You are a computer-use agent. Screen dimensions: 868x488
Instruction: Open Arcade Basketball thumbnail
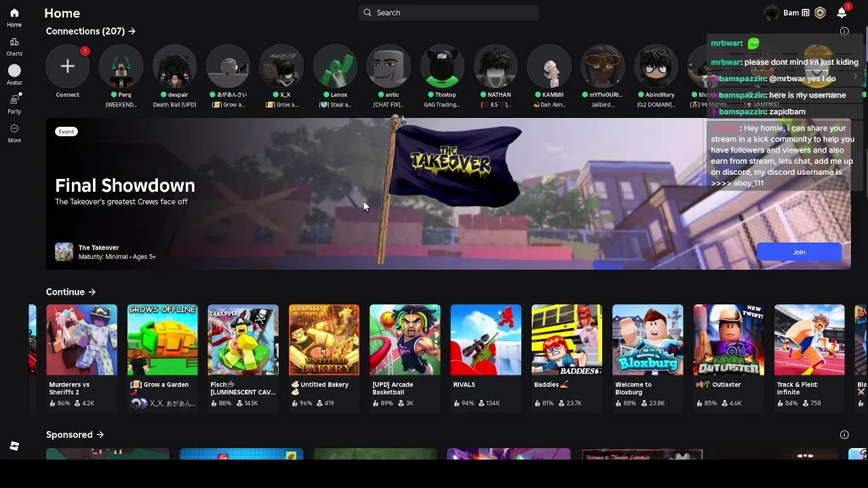click(405, 340)
